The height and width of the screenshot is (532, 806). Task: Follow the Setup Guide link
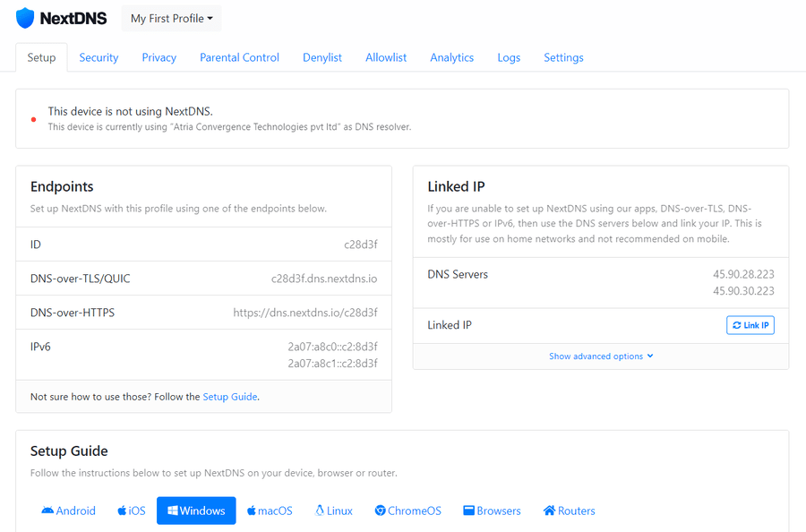tap(230, 397)
